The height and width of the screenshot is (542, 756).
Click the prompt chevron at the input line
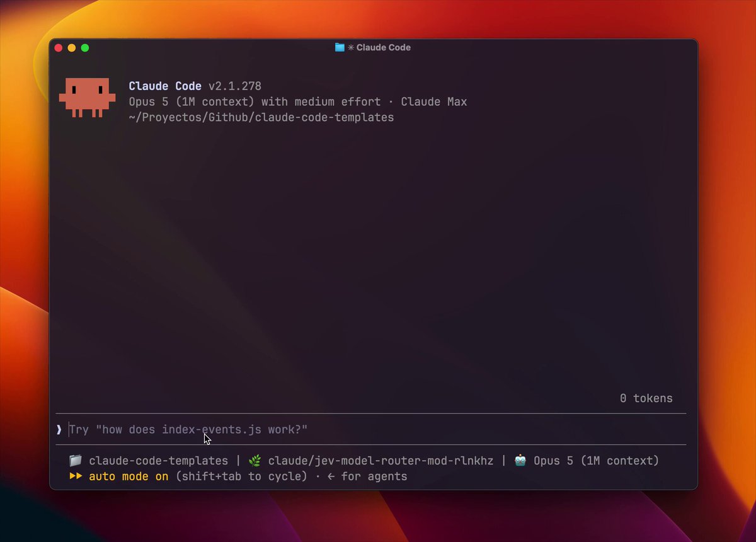tap(59, 430)
